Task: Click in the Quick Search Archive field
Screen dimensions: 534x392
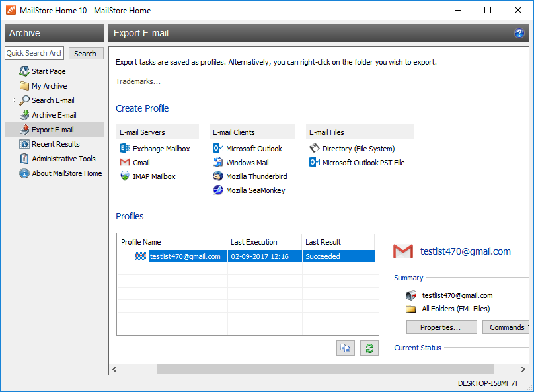Action: click(x=34, y=53)
